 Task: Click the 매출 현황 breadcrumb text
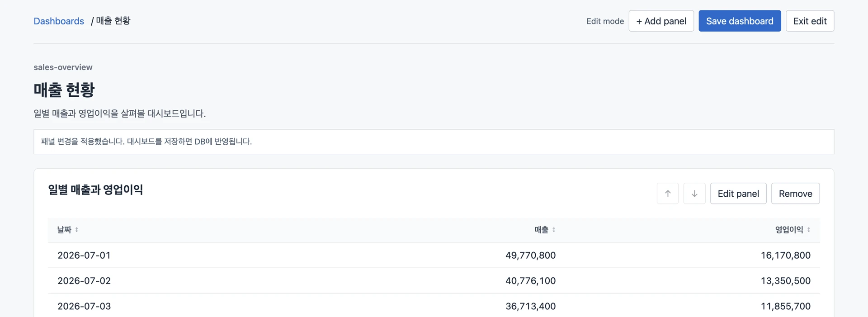pos(113,21)
